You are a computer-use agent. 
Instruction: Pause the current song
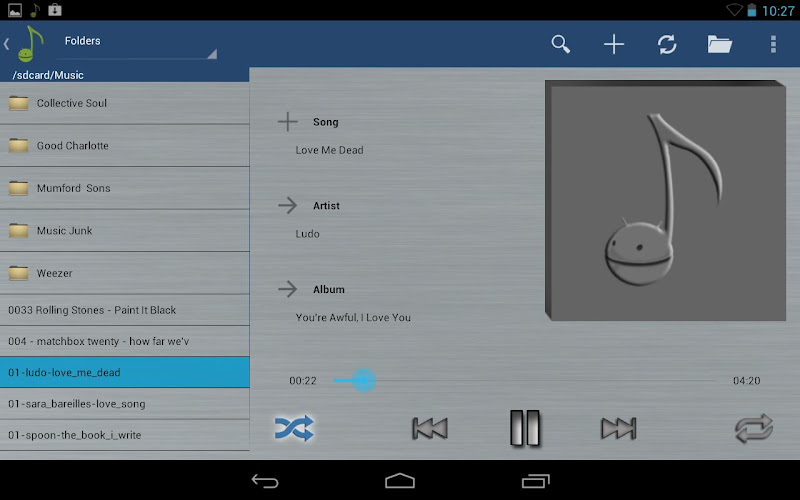click(524, 428)
